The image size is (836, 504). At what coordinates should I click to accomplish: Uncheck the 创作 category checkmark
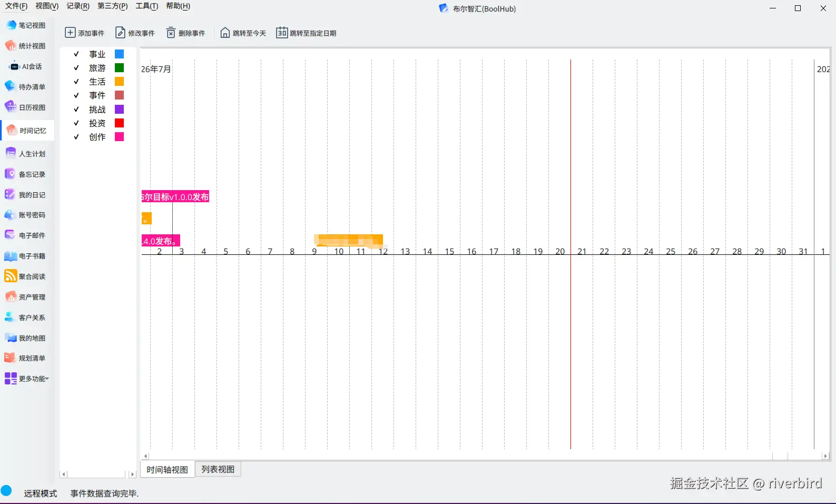click(76, 137)
